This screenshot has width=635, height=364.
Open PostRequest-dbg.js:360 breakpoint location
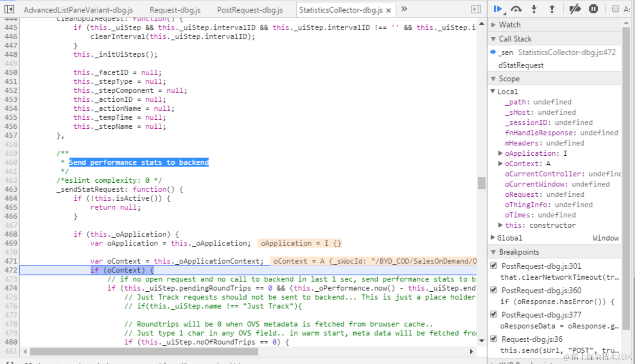(541, 290)
